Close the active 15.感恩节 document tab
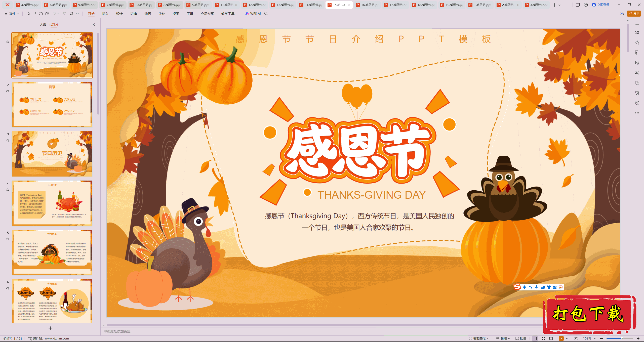This screenshot has width=644, height=342. pyautogui.click(x=349, y=5)
